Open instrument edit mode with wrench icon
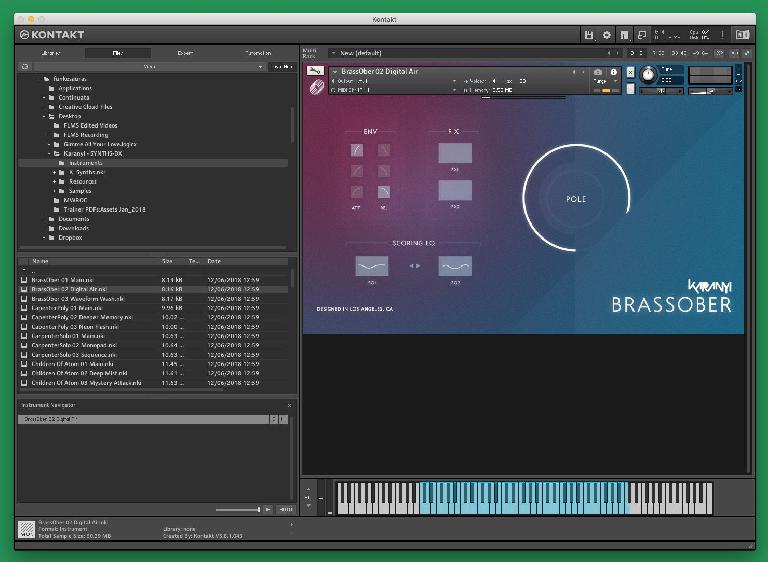 (x=315, y=72)
